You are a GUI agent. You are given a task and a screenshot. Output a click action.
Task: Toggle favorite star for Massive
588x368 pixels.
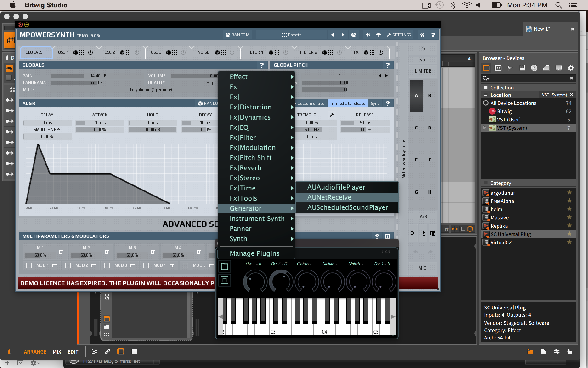569,217
